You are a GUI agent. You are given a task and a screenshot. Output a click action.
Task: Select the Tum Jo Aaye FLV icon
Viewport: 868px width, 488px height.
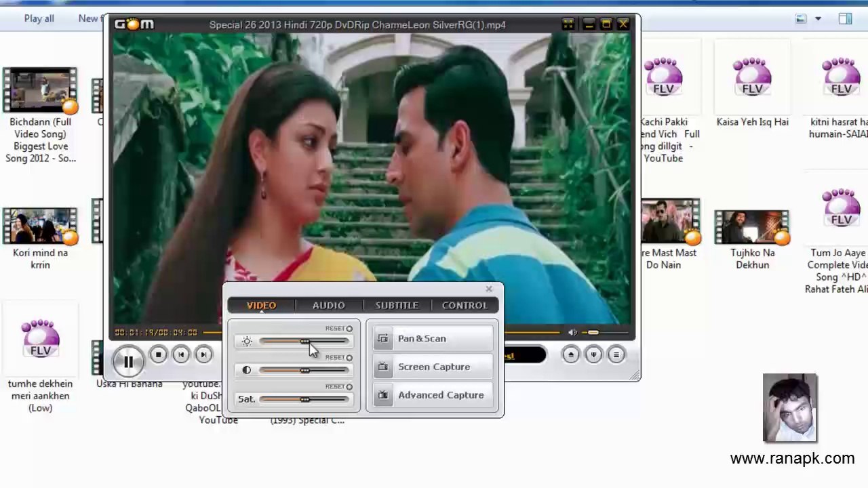(841, 208)
